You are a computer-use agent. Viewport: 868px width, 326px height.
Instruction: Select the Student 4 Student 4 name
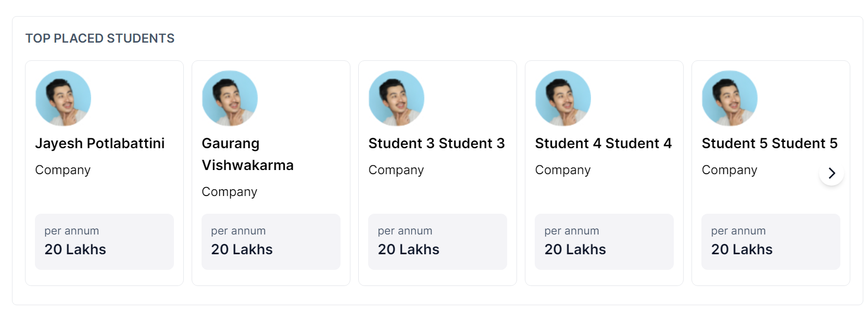(603, 144)
